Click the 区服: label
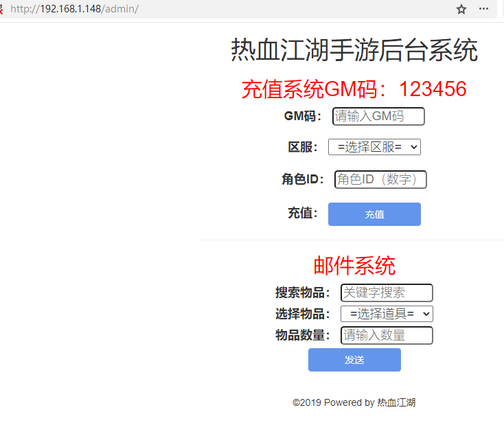Screen dimensions: 504x434 (x=302, y=147)
